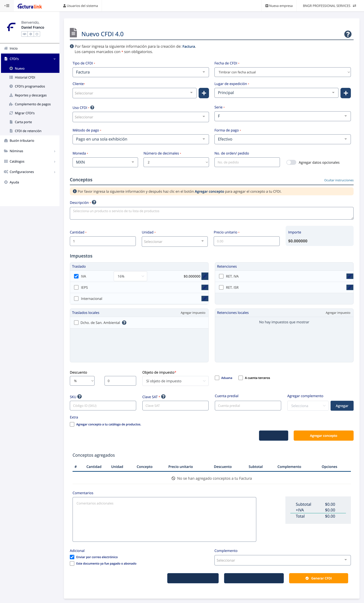The height and width of the screenshot is (603, 364).
Task: Uncheck Enviar por correo electrónico
Action: tap(72, 557)
